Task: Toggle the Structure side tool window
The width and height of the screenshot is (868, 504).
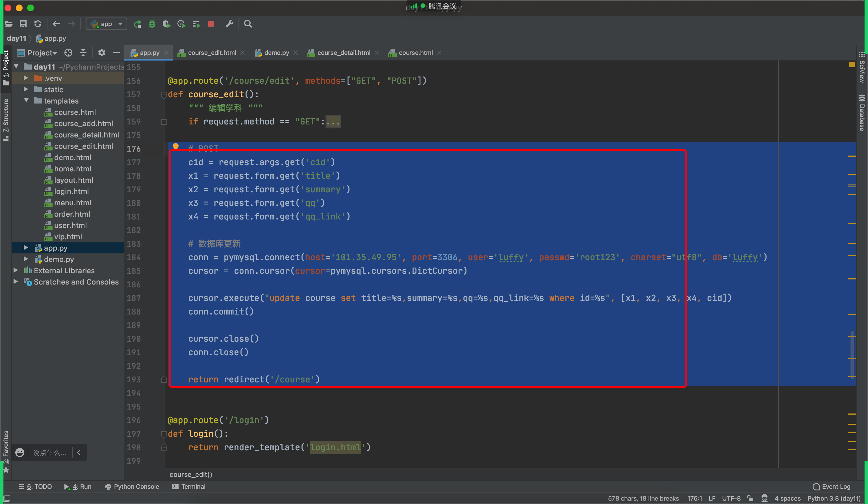Action: point(6,120)
